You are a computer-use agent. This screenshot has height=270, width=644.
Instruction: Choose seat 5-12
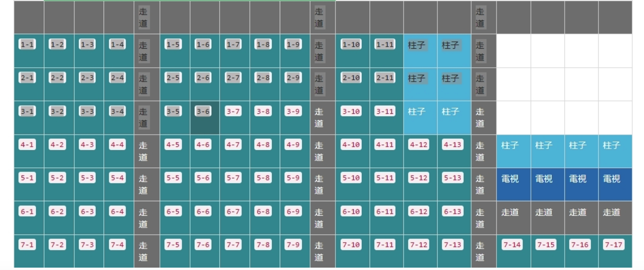(x=419, y=178)
